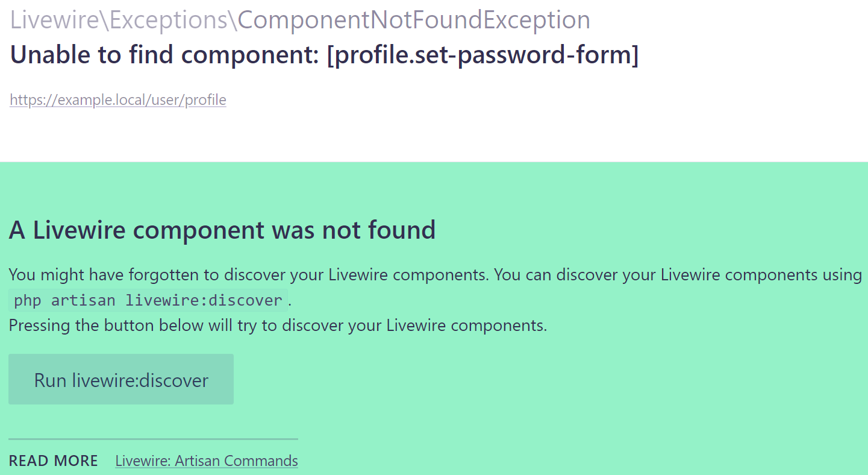Click the discovery explanation paragraph

point(434,274)
